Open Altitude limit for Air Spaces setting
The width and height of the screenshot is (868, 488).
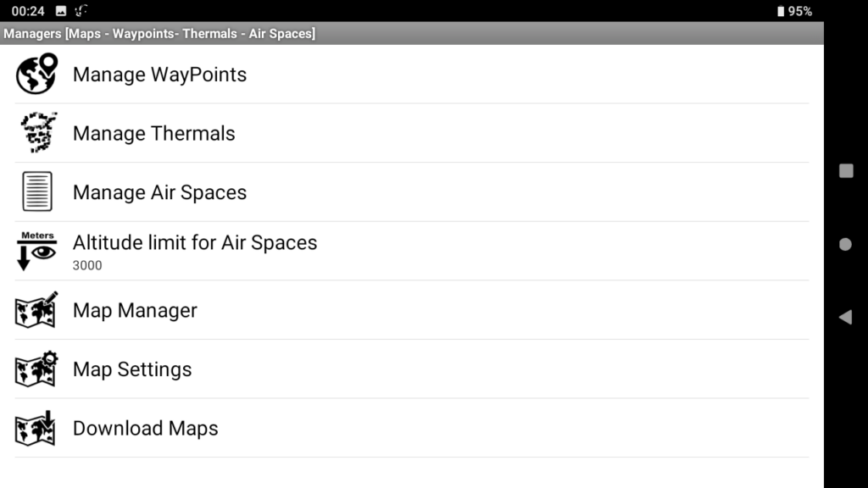pyautogui.click(x=411, y=251)
